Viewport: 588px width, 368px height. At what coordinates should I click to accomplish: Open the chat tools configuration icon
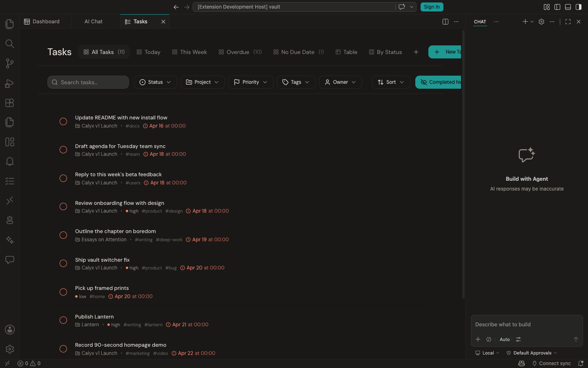tap(518, 339)
